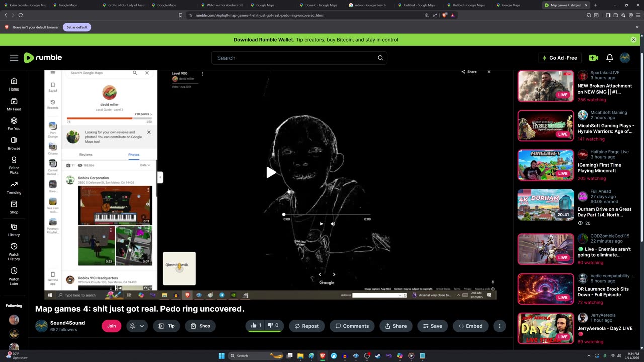Viewport: 644px width, 362px height.
Task: Open channel notification bell dropdown
Action: pos(137,326)
